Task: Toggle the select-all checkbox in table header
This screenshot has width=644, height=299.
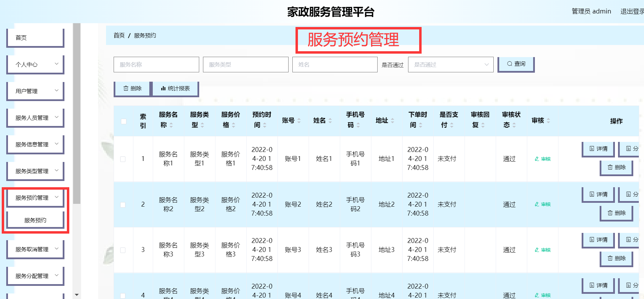Action: tap(124, 121)
